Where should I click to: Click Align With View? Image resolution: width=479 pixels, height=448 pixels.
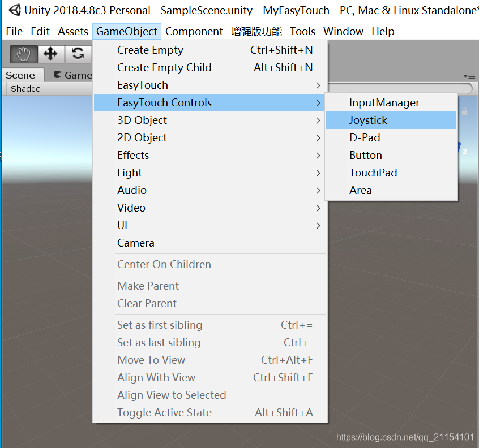pos(156,377)
